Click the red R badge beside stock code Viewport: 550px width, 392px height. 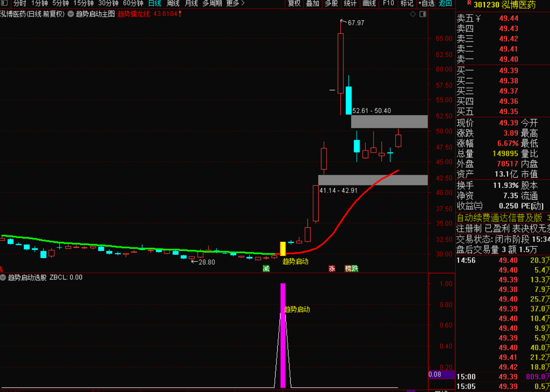pos(469,3)
